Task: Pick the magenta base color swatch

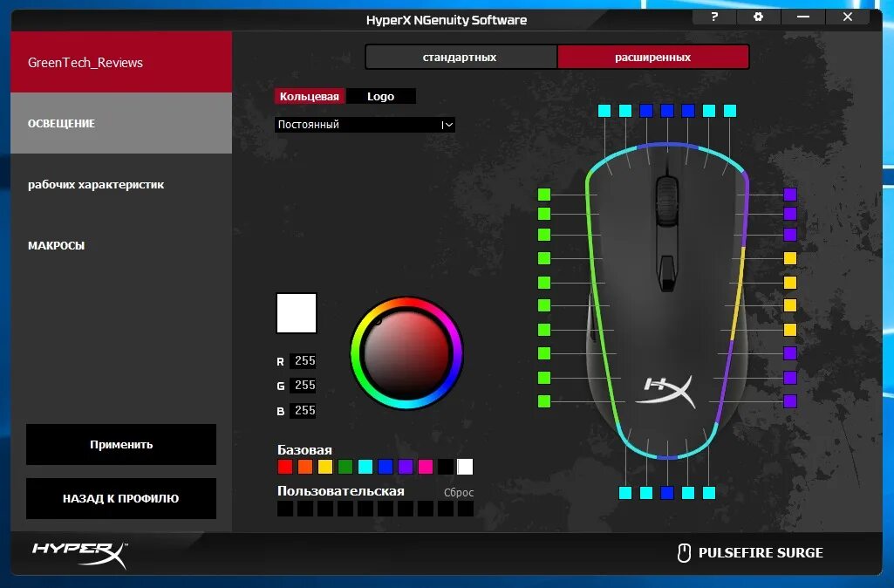Action: tap(426, 467)
